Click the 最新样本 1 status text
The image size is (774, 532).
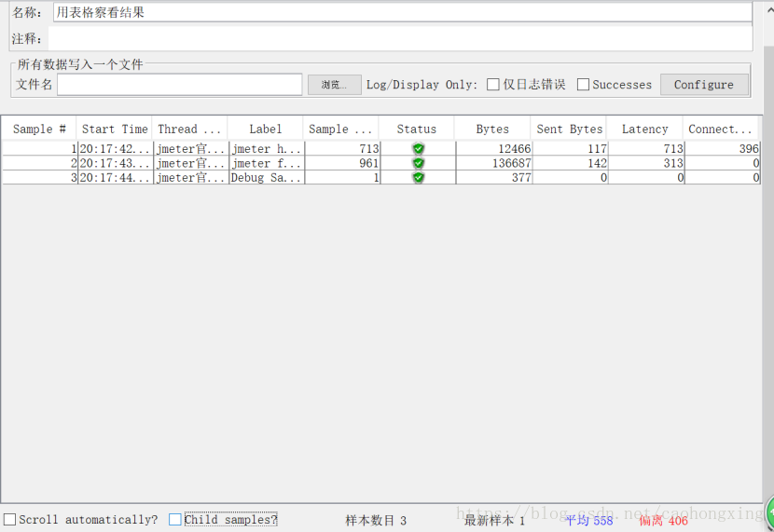click(494, 520)
